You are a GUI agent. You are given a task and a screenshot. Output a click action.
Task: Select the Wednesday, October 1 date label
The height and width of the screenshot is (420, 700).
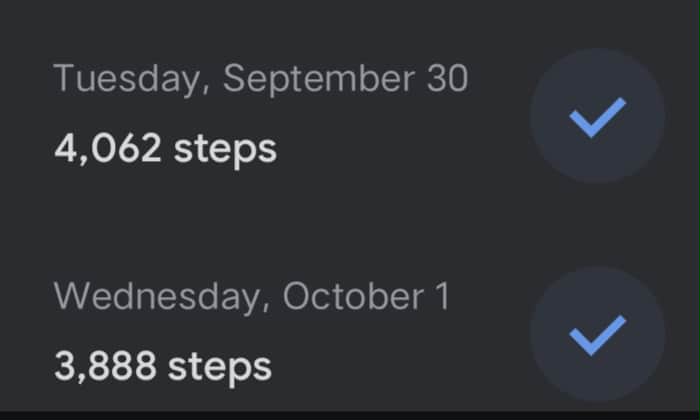pyautogui.click(x=252, y=297)
